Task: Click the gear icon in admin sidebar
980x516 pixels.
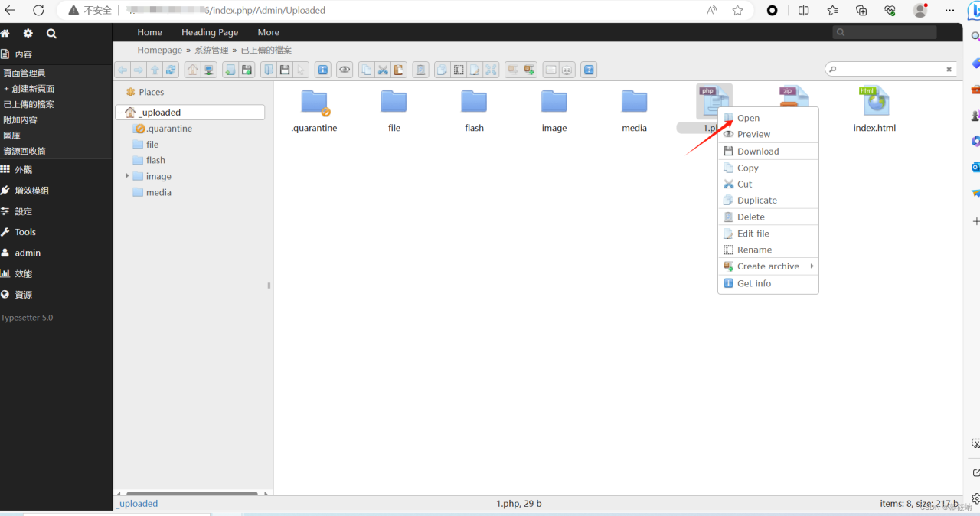Action: tap(28, 34)
